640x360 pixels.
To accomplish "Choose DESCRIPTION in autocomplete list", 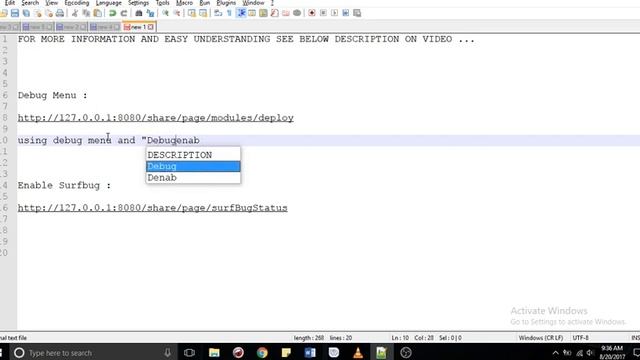I will [x=193, y=155].
